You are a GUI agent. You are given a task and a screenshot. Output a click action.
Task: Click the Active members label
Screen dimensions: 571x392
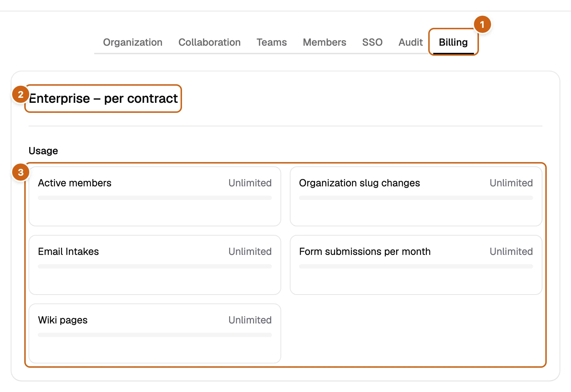pyautogui.click(x=75, y=183)
